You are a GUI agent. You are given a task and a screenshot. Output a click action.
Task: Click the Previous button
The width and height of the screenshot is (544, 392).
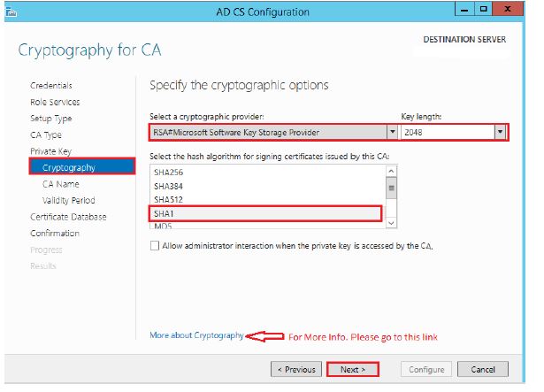[296, 369]
